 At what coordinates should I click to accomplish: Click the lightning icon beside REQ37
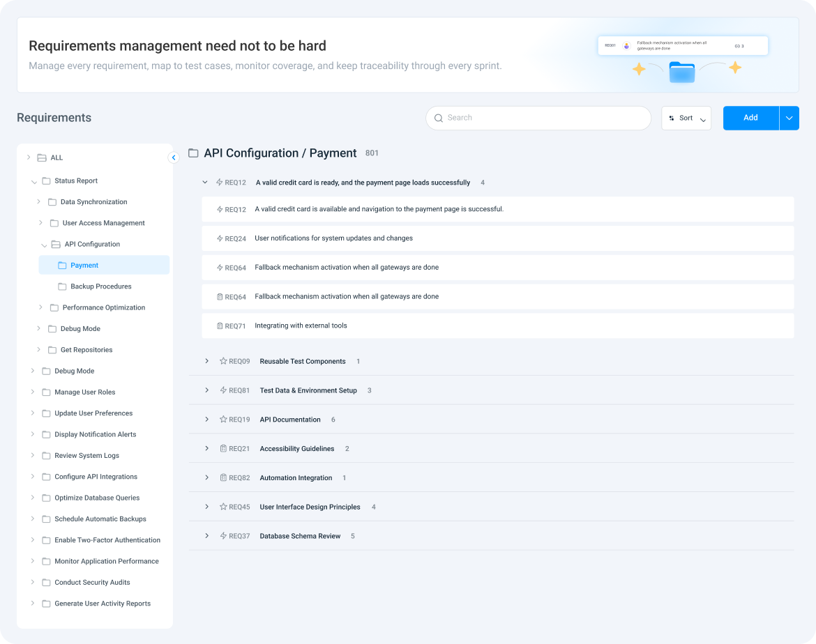pyautogui.click(x=223, y=537)
